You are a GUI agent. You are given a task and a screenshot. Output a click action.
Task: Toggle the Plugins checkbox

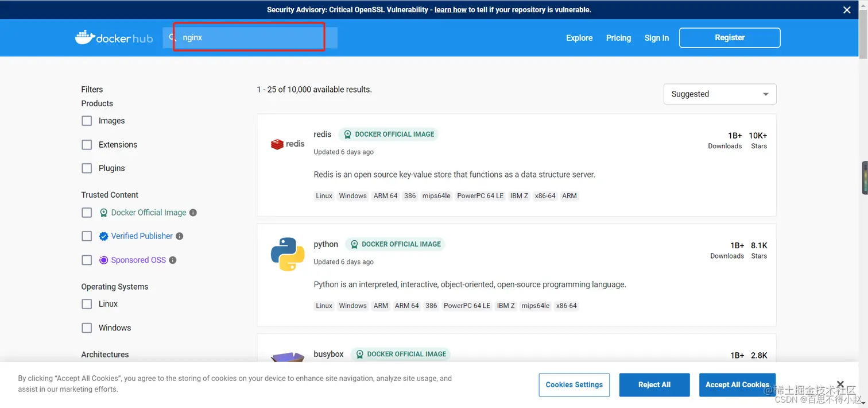pos(87,168)
